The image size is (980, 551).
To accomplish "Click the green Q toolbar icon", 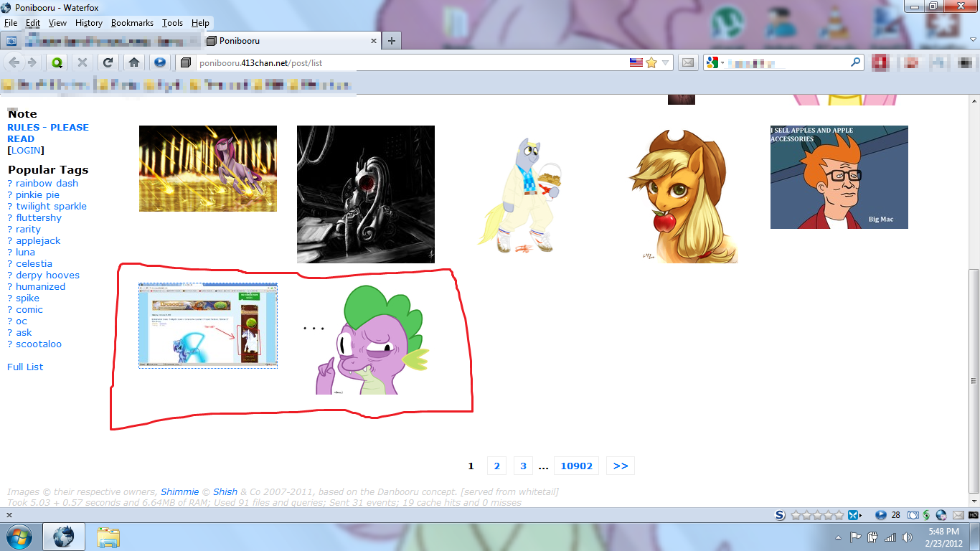I will (x=57, y=62).
